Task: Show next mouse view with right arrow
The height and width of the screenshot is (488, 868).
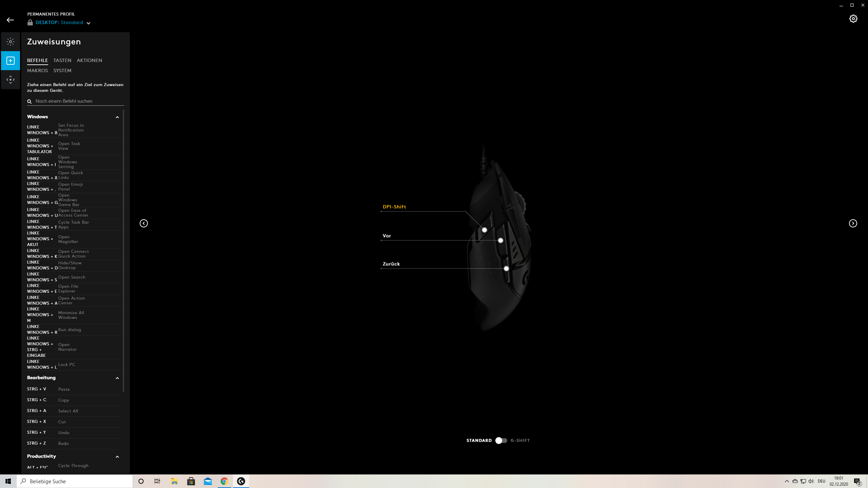Action: click(x=853, y=223)
